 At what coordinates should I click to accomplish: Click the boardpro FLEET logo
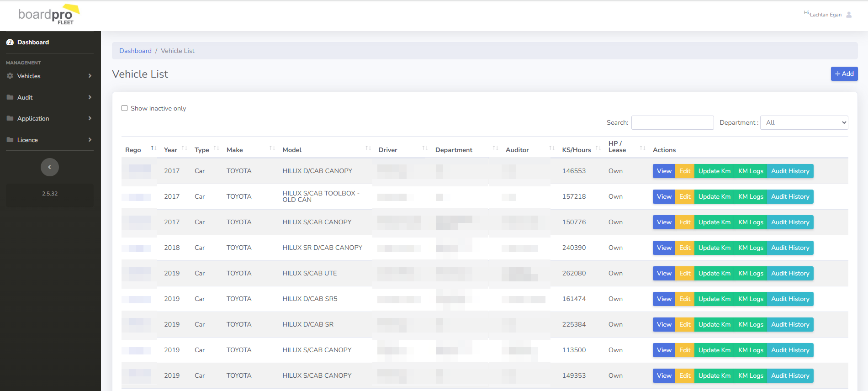tap(49, 15)
